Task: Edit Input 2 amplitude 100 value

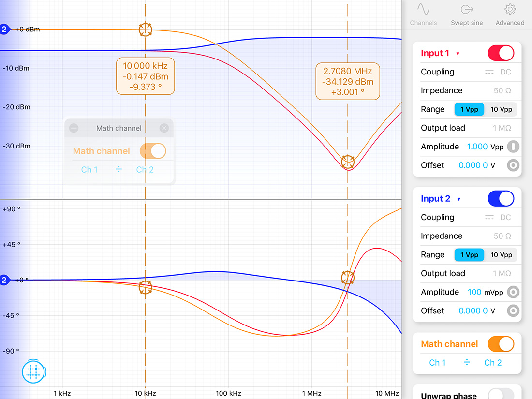Action: (x=474, y=292)
